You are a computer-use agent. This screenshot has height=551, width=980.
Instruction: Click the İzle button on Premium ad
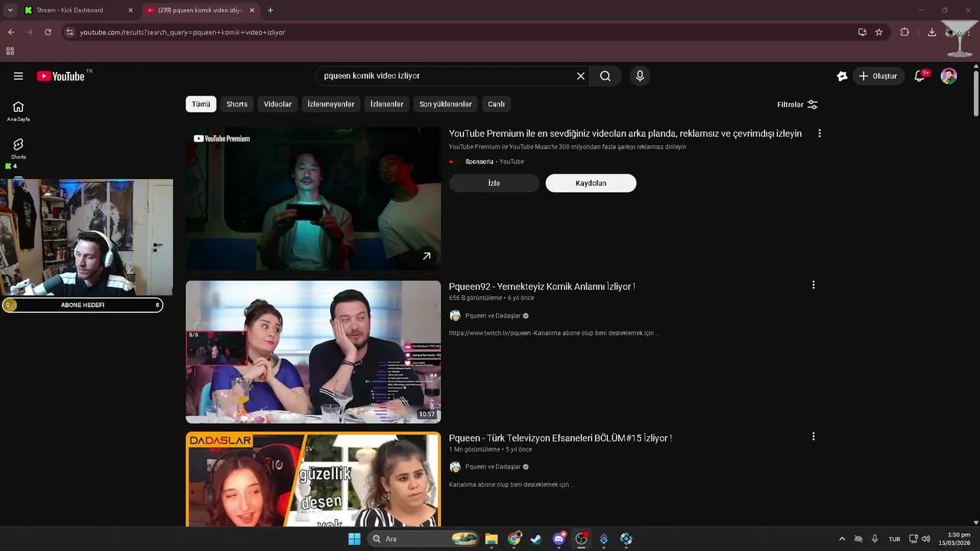(x=494, y=183)
